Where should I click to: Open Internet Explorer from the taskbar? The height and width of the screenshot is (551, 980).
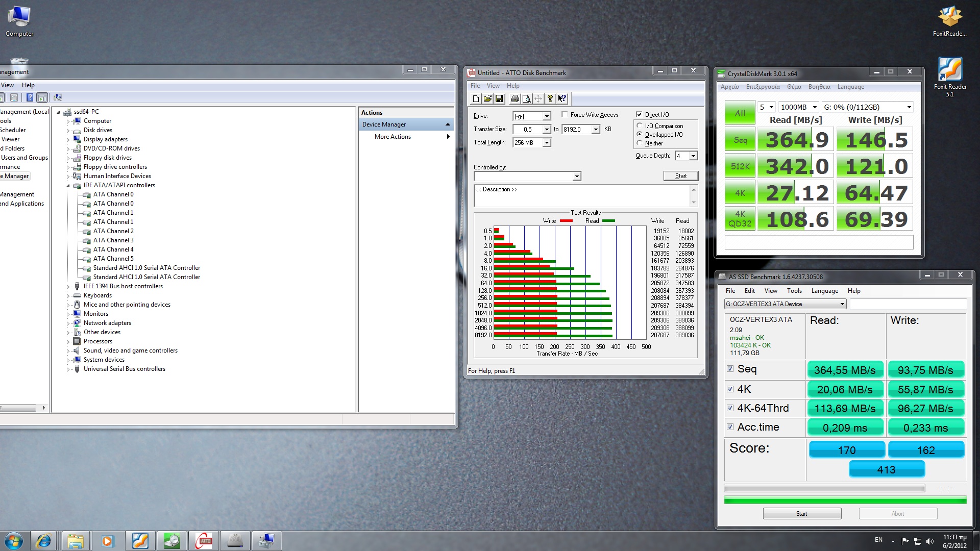[x=43, y=541]
